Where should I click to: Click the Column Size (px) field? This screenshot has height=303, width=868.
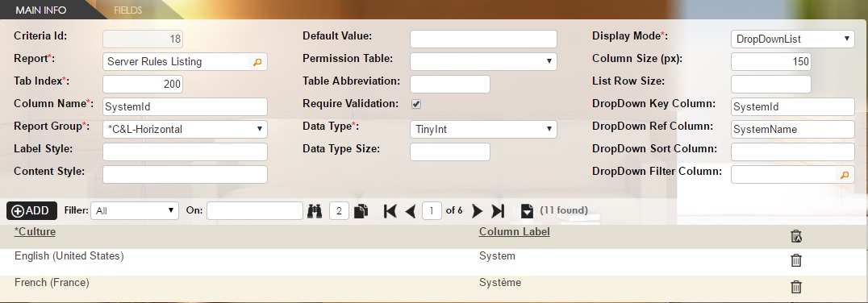[771, 62]
